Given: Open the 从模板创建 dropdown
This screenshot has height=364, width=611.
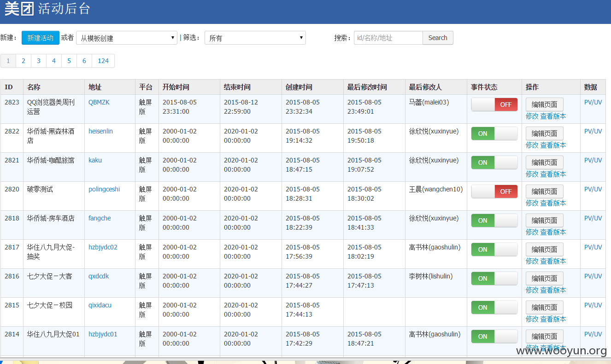Looking at the screenshot, I should 127,38.
